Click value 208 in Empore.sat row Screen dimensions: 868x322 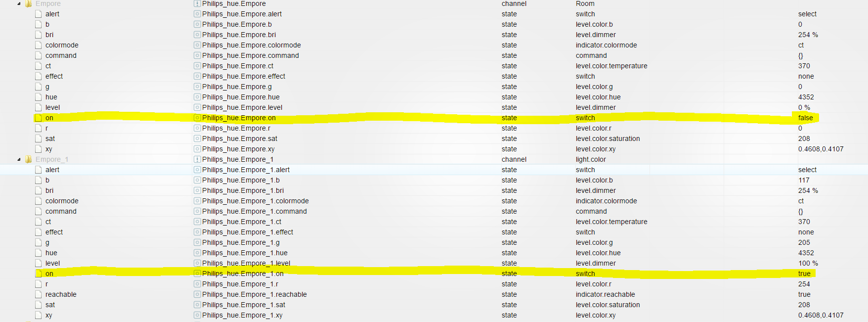[804, 138]
